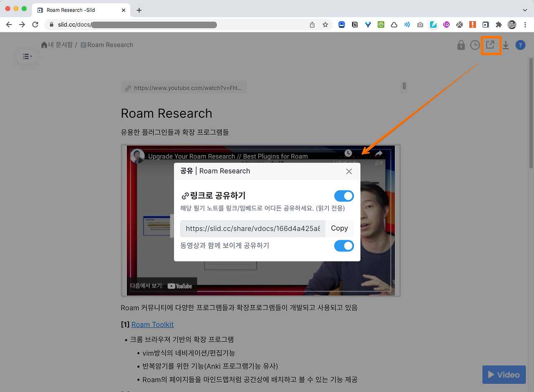The image size is (534, 392).
Task: Open the camera screenshot extension icon
Action: (x=420, y=25)
